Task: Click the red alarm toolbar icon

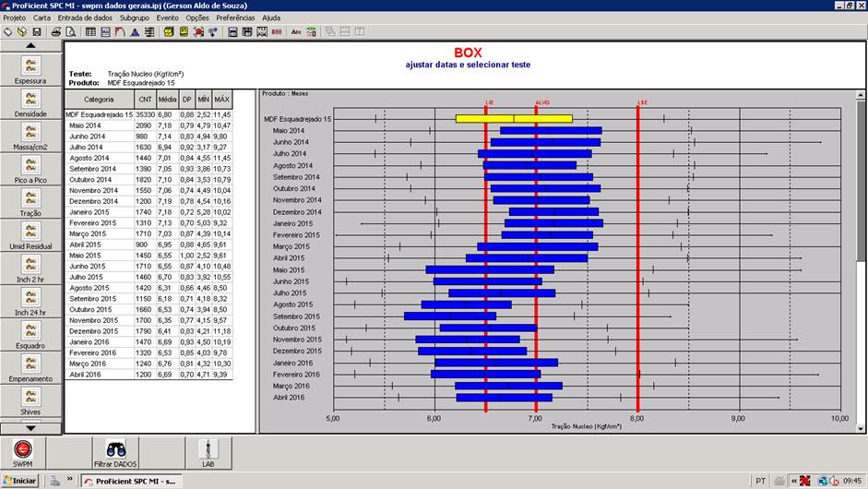Action: (198, 32)
